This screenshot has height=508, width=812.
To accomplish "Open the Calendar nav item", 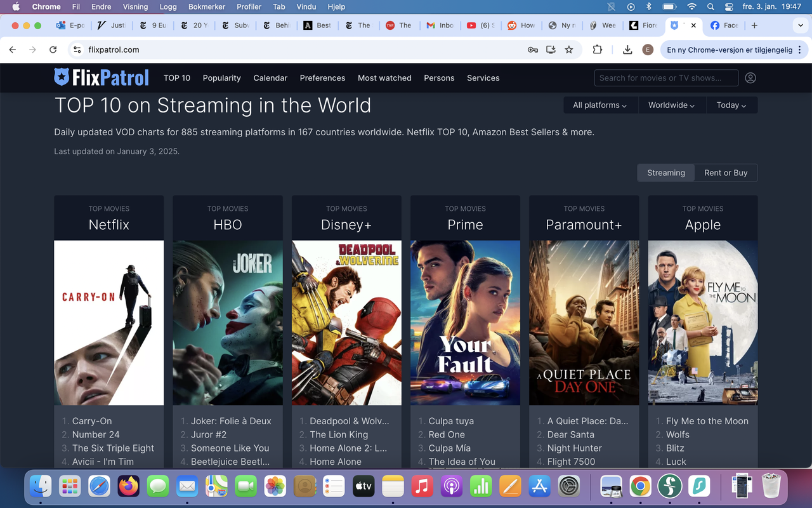I will pyautogui.click(x=270, y=78).
